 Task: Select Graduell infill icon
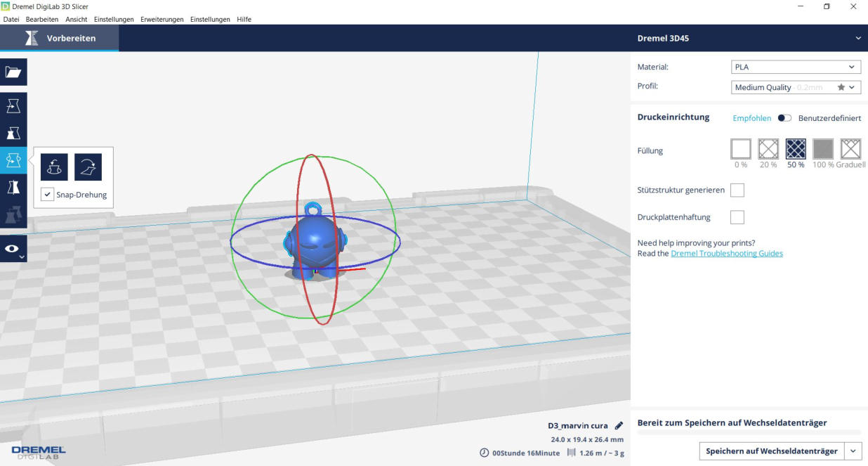tap(850, 148)
